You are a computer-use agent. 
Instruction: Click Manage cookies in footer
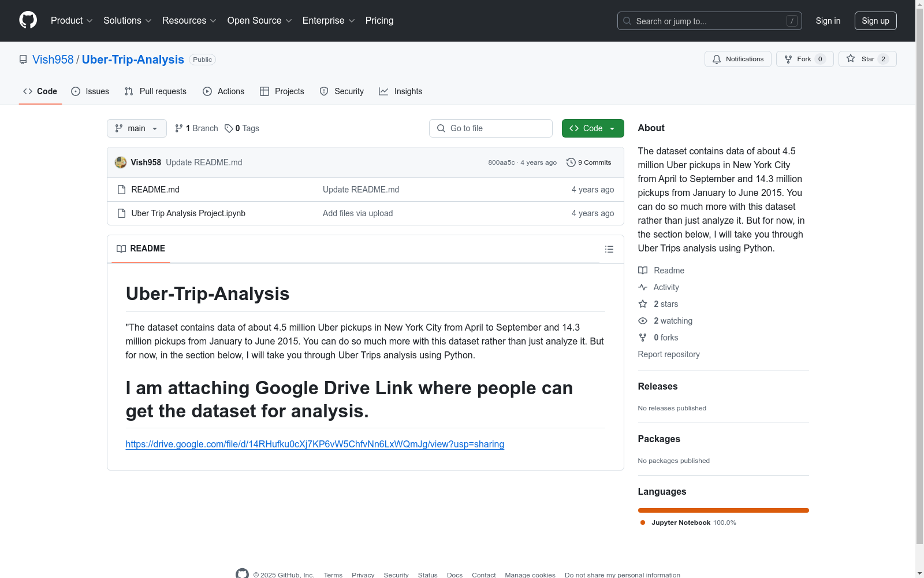click(530, 575)
